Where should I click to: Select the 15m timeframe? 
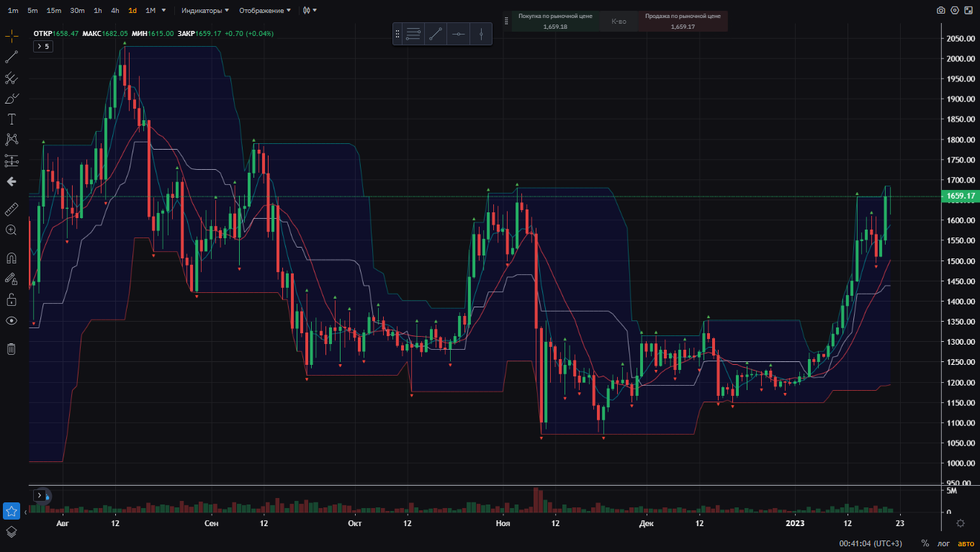tap(54, 11)
